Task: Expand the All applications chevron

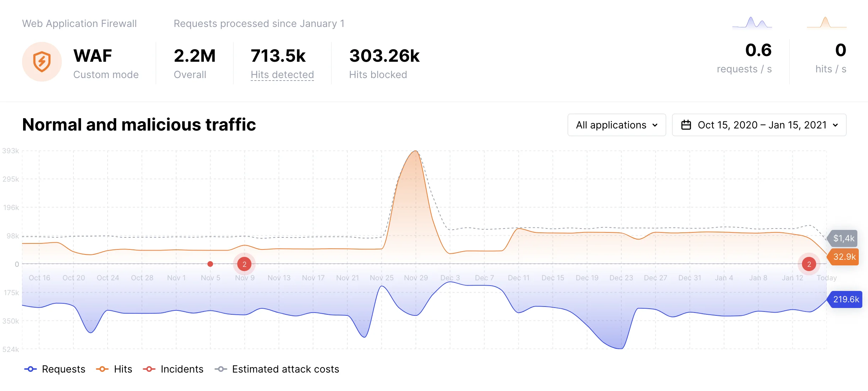Action: (x=655, y=125)
